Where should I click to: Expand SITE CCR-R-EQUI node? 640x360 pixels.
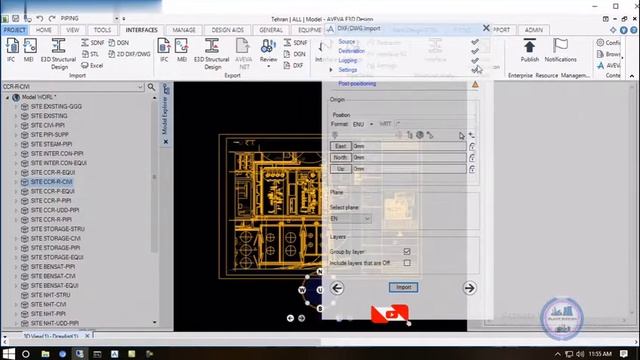coord(16,173)
